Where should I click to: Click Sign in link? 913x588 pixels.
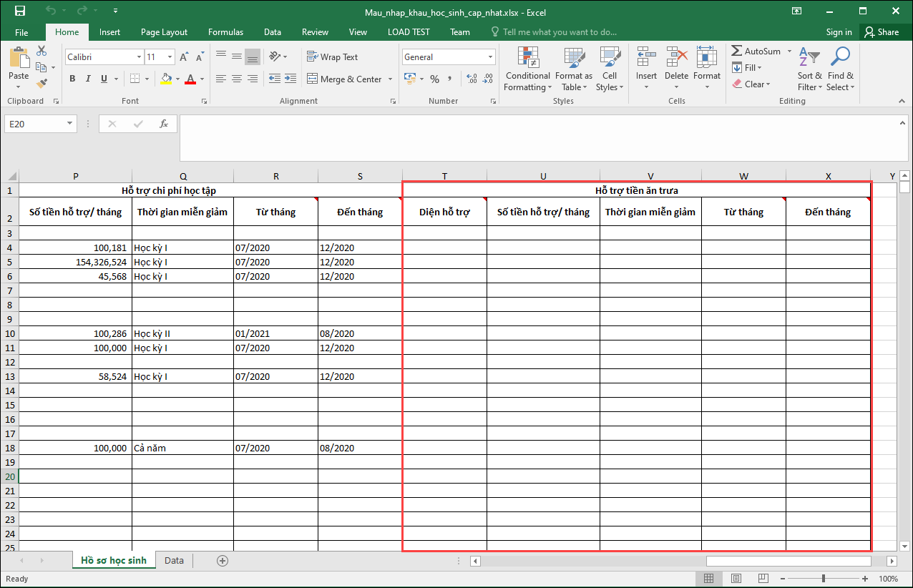[x=839, y=32]
